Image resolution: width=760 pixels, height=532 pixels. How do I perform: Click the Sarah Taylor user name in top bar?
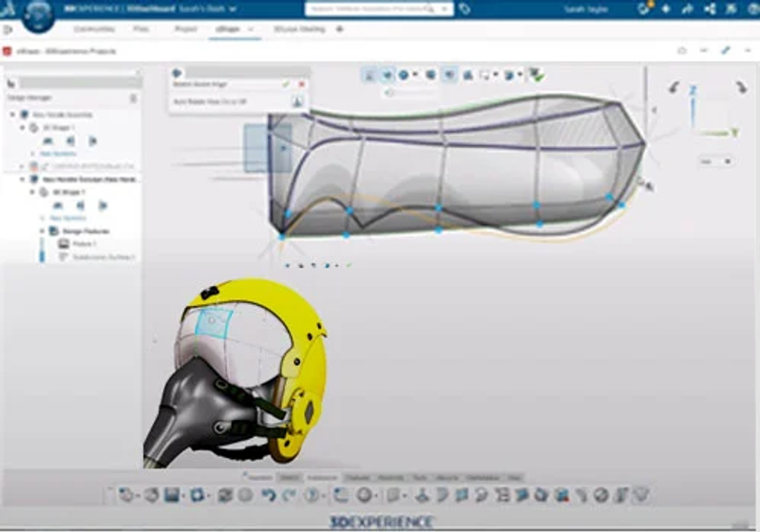click(585, 9)
